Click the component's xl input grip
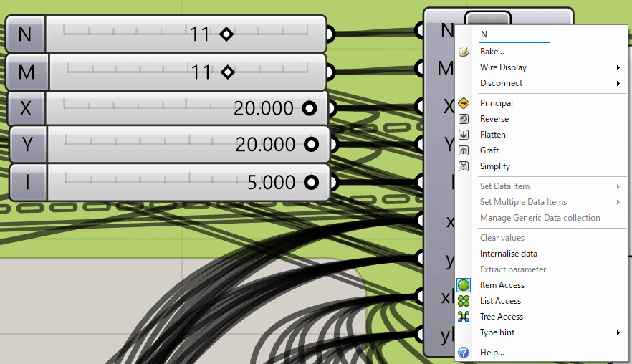Screen dimensions: 632x364 420,297
